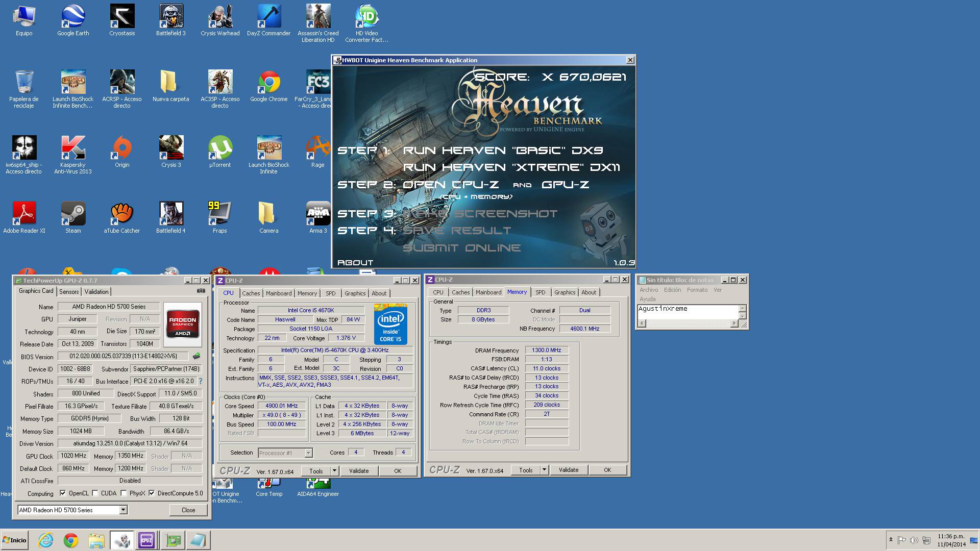Viewport: 980px width, 551px height.
Task: Launch Assassin's Creed Liberation HD icon
Action: click(x=318, y=23)
